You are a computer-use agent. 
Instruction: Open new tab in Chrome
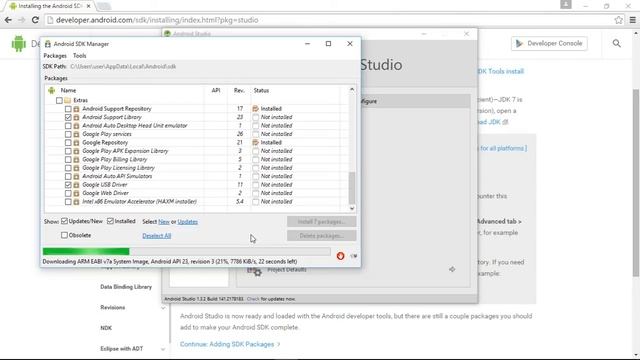104,6
